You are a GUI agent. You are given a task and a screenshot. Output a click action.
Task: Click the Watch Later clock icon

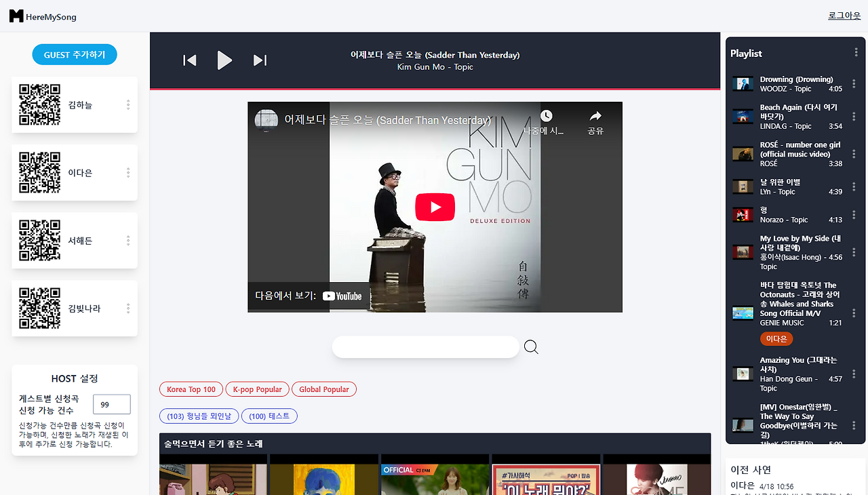(546, 116)
